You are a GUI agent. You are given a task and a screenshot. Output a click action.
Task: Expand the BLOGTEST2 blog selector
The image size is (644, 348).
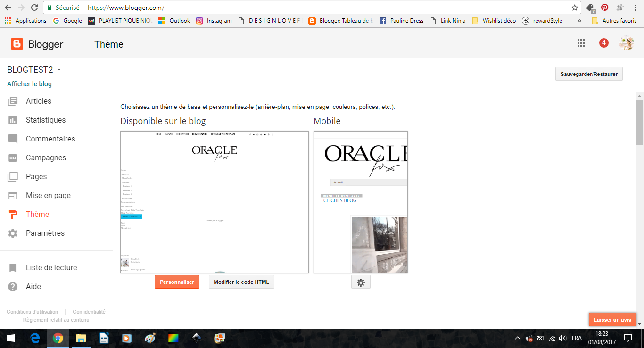pos(59,70)
